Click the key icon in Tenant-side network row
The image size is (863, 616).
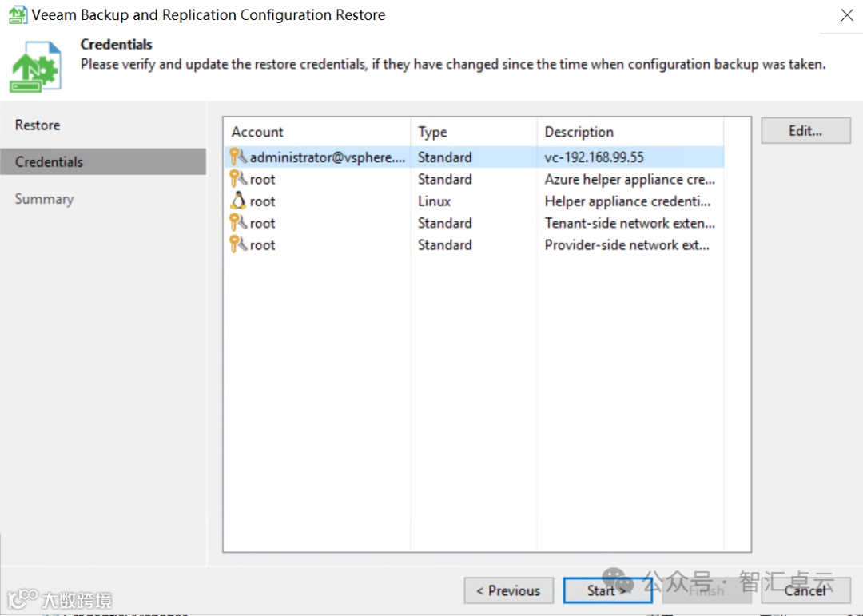tap(238, 223)
